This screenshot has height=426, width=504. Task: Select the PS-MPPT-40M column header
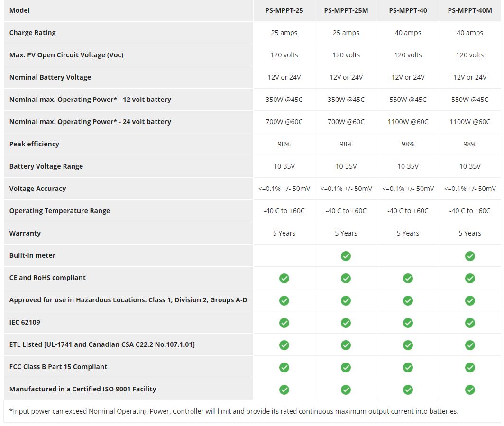pyautogui.click(x=470, y=10)
